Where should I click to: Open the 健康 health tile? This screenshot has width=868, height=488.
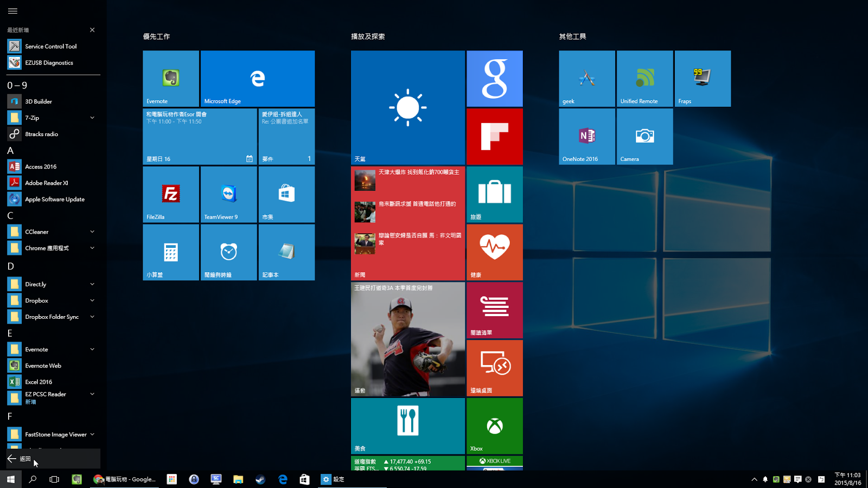click(495, 252)
